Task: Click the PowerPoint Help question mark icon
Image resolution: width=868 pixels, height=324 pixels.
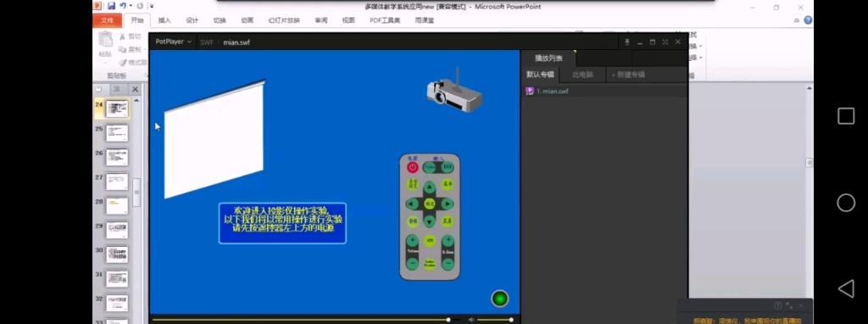Action: click(808, 20)
